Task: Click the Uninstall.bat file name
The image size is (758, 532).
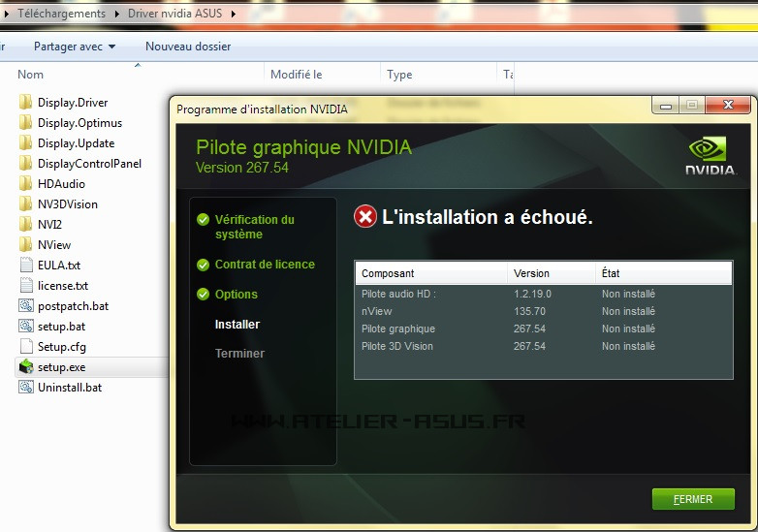Action: click(70, 388)
